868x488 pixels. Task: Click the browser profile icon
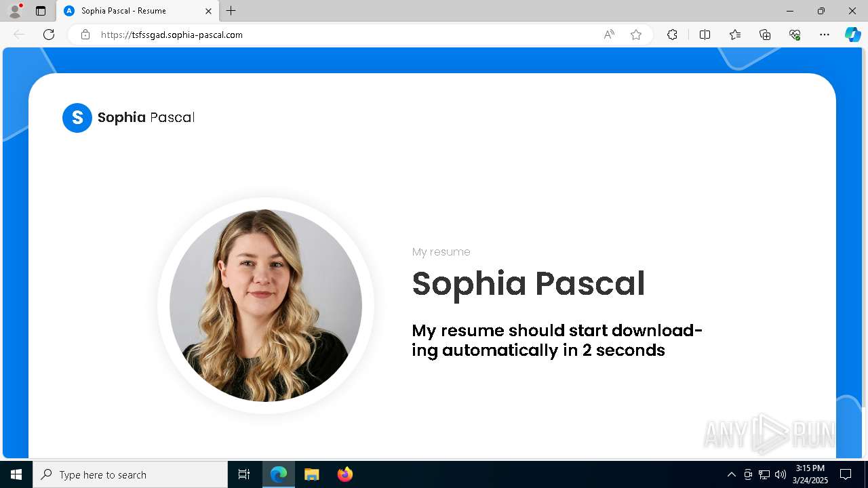click(15, 11)
